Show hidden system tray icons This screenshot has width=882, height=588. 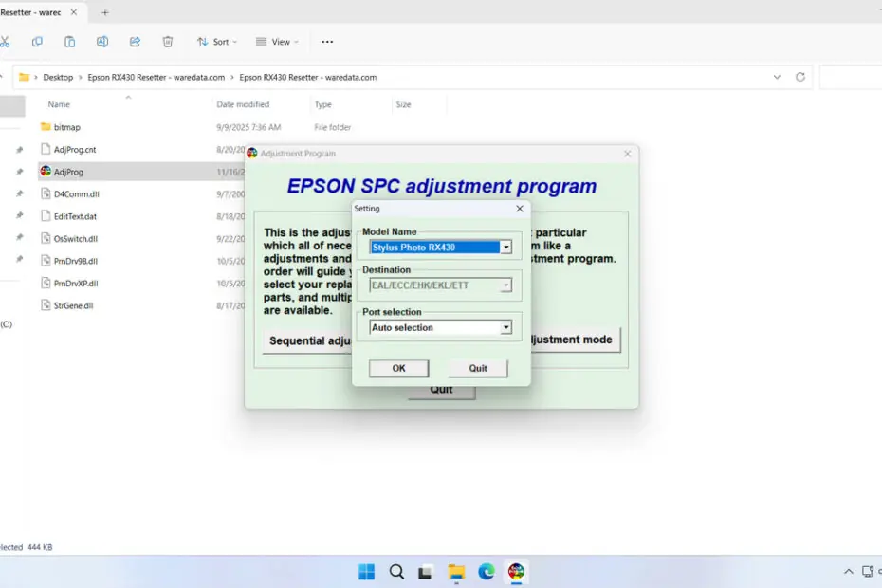pyautogui.click(x=848, y=572)
